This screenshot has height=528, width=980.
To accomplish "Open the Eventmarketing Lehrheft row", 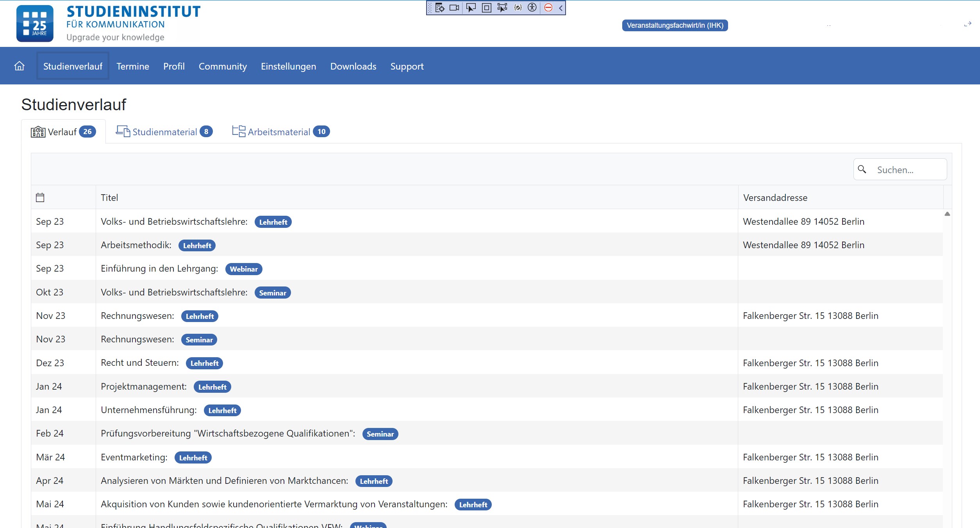I will click(x=134, y=457).
